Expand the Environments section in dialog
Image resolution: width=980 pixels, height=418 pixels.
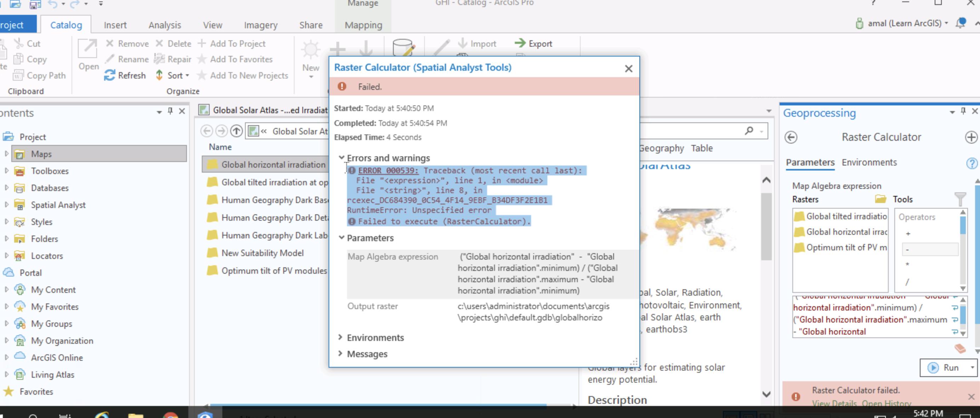coord(340,337)
